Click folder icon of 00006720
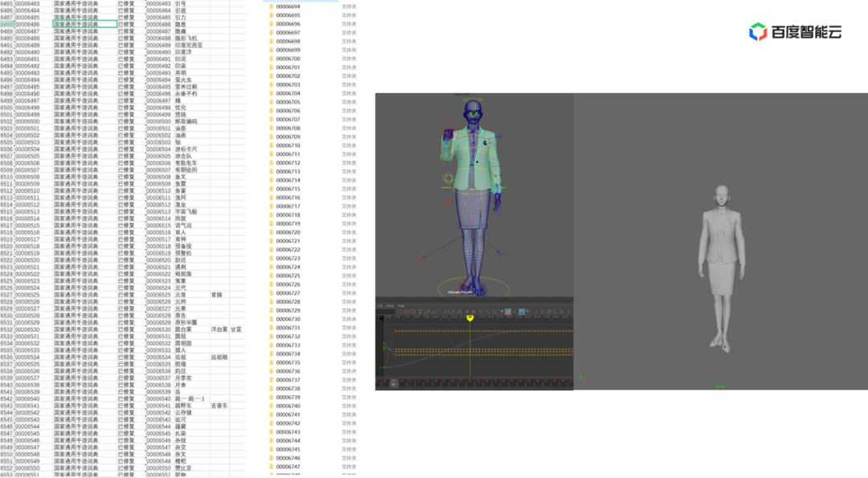Viewport: 868px width, 478px height. pyautogui.click(x=272, y=232)
